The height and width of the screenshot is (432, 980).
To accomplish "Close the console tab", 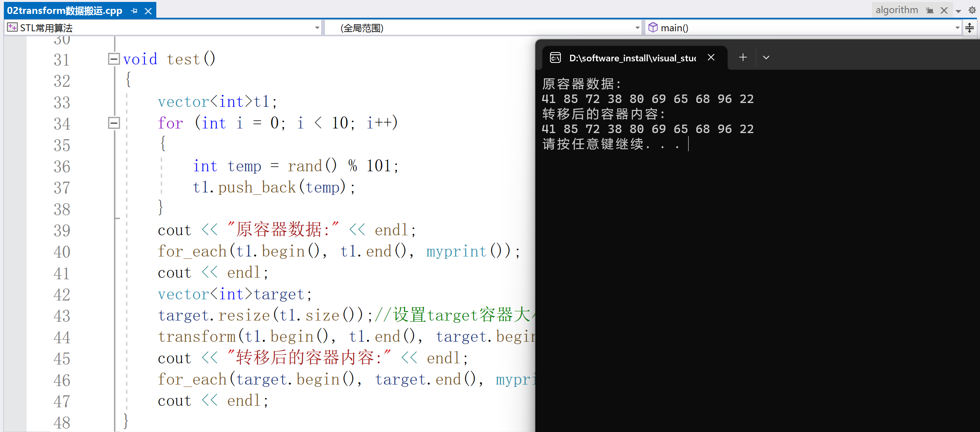I will coord(711,57).
